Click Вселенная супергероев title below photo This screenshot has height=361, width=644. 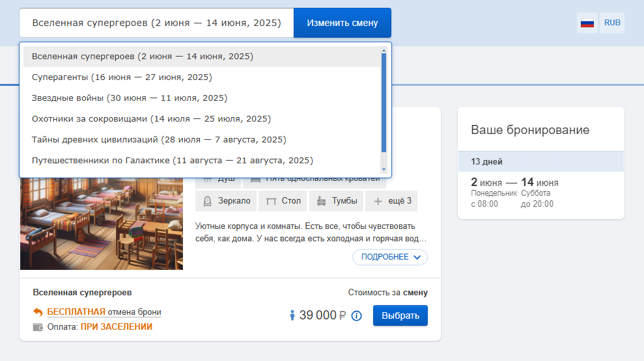coord(82,293)
